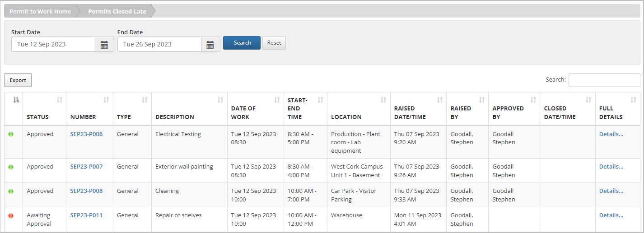Viewport: 644px width, 233px height.
Task: Sort by the APPROVED BY column arrows
Action: pos(533,100)
